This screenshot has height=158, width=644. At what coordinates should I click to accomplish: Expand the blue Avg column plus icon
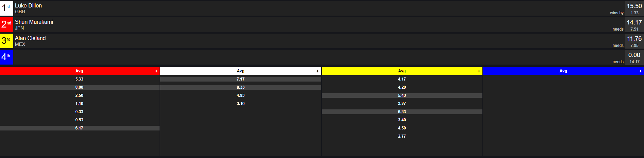pos(640,71)
